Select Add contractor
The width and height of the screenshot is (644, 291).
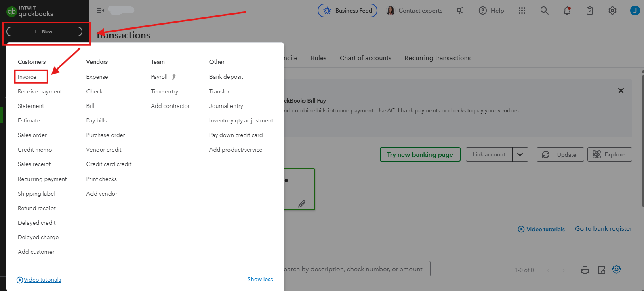point(170,106)
